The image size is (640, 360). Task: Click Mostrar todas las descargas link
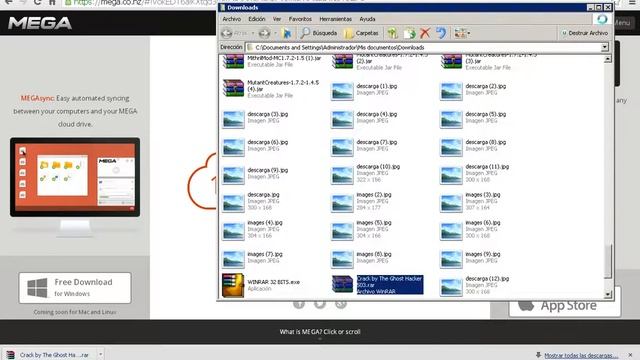coord(581,356)
